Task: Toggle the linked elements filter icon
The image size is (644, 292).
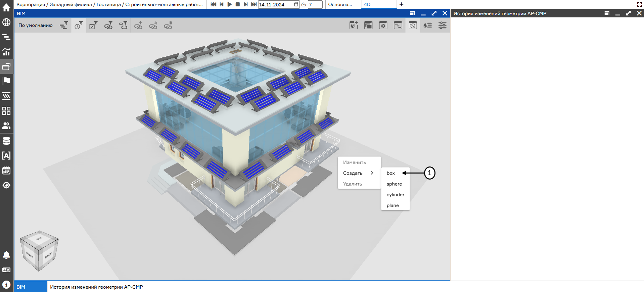Action: click(108, 26)
